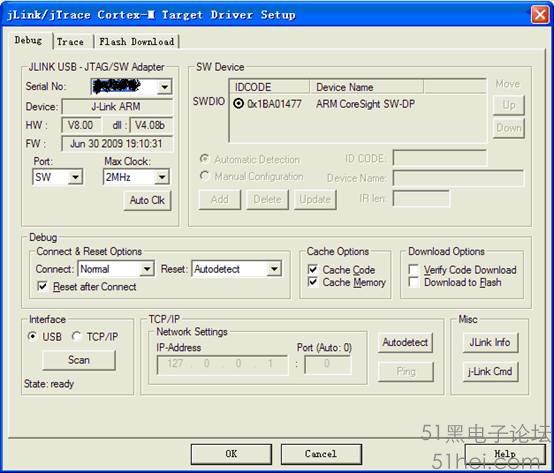Open the Connect Normal dropdown
The width and height of the screenshot is (554, 473).
click(x=147, y=269)
